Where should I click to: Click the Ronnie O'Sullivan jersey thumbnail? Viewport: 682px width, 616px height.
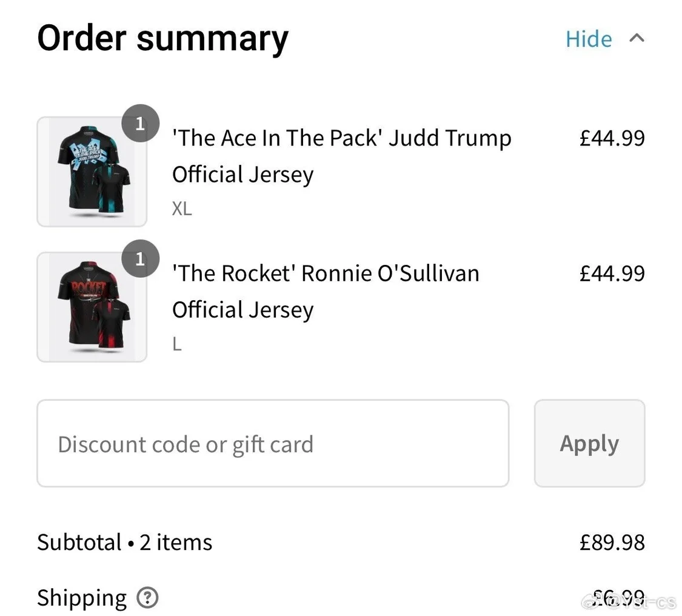92,307
